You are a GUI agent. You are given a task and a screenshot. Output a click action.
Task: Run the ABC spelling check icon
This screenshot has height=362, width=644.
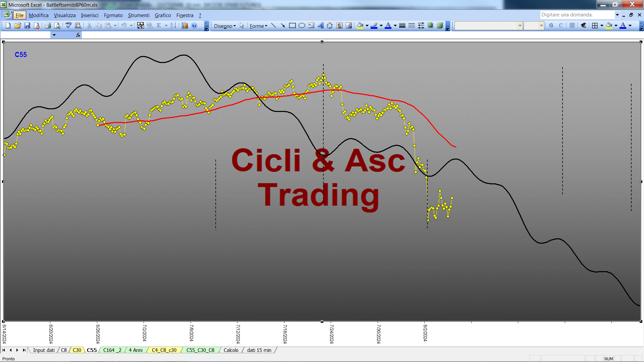(68, 25)
